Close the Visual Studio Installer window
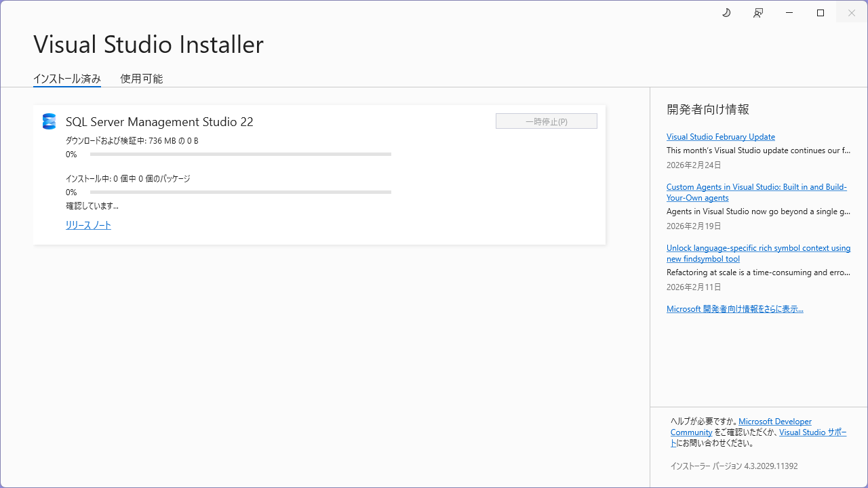This screenshot has height=488, width=868. point(852,13)
